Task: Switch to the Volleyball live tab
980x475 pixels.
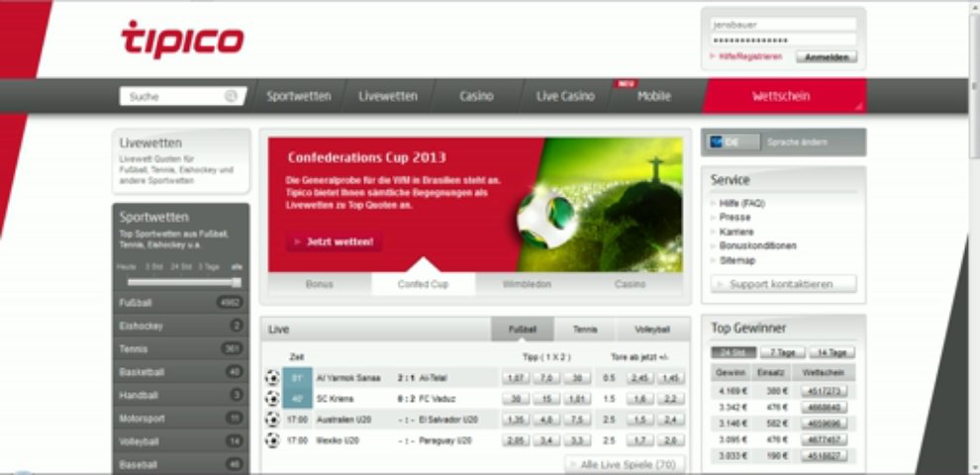Action: click(x=652, y=330)
